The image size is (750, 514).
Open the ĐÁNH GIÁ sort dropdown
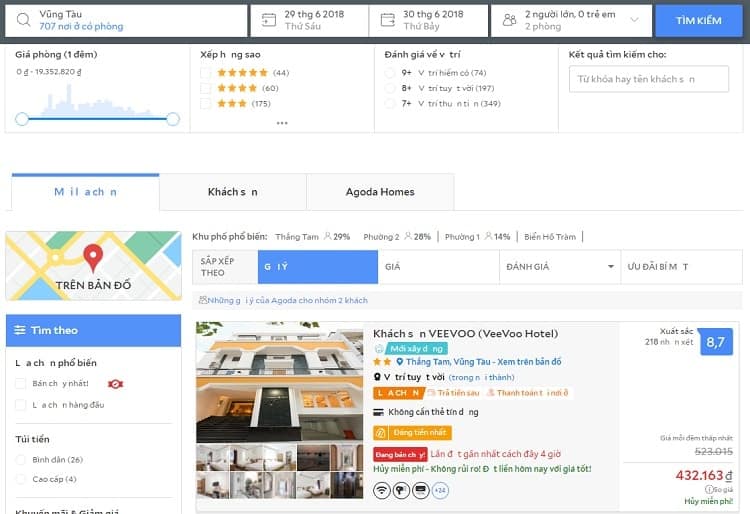coord(560,267)
